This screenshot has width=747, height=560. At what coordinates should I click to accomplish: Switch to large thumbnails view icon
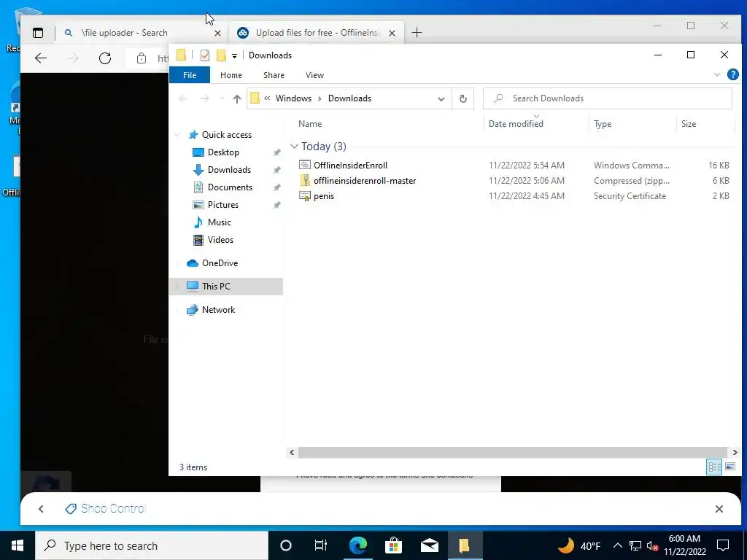tap(729, 467)
